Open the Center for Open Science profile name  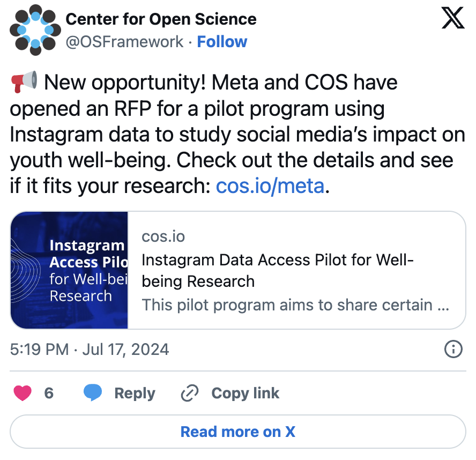click(x=161, y=19)
